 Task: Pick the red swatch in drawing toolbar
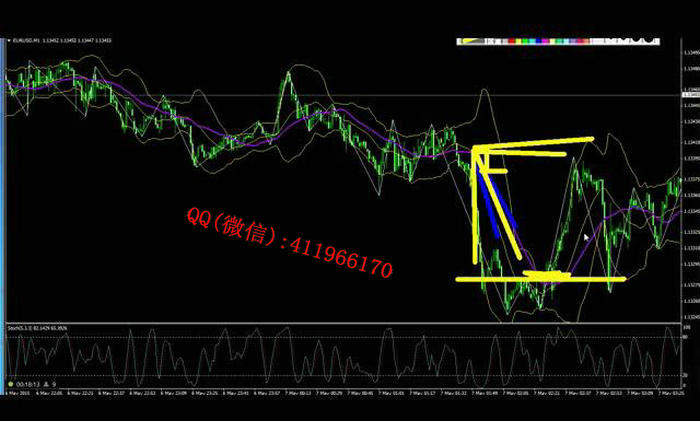pos(514,41)
